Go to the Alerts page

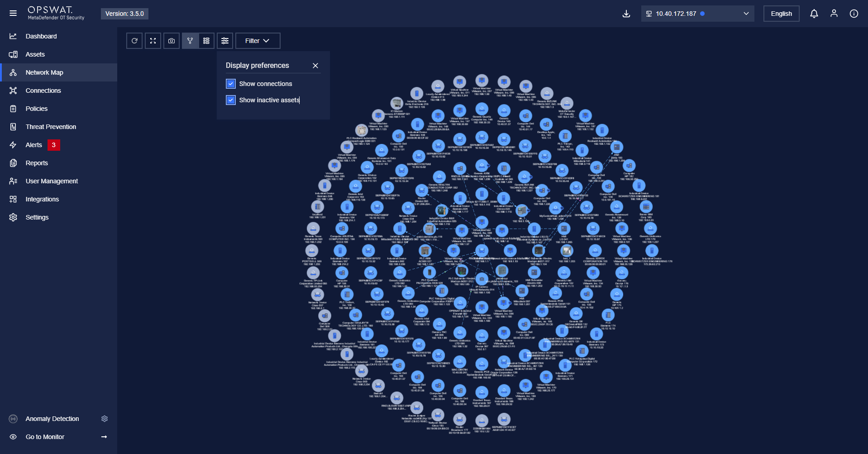point(34,145)
